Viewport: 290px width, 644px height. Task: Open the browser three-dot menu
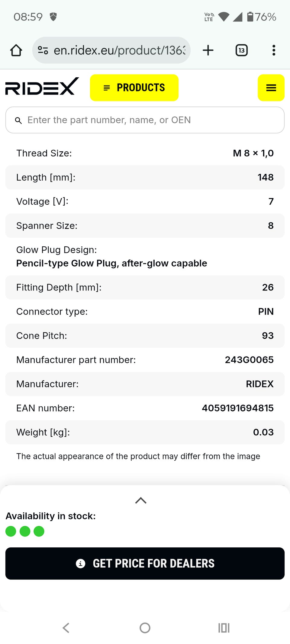tap(274, 50)
